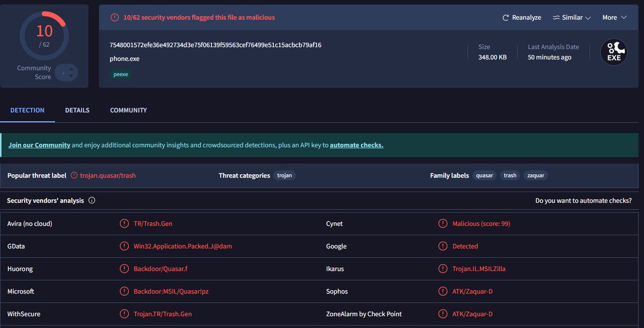Click the Reanalyze refresh icon
Screen dimensions: 644x328
tap(506, 18)
